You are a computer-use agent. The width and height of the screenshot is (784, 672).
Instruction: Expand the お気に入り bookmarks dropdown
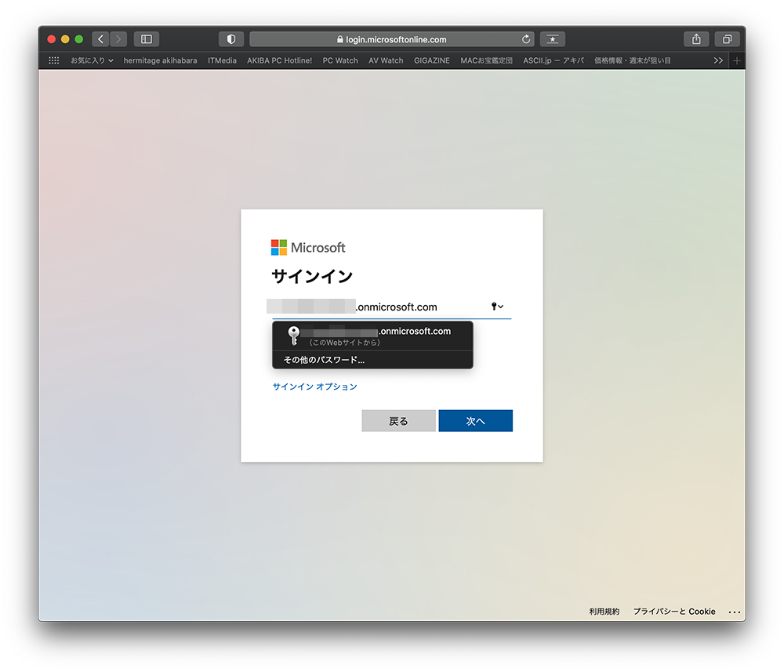92,60
